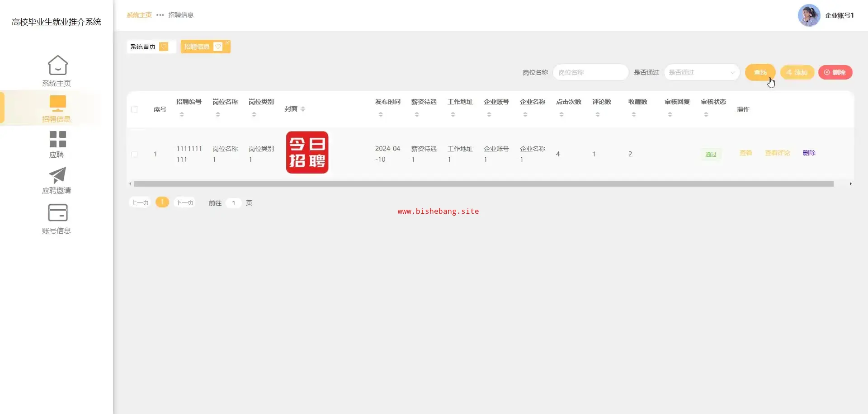The width and height of the screenshot is (868, 414).
Task: Go to next page with 下一页
Action: [184, 202]
